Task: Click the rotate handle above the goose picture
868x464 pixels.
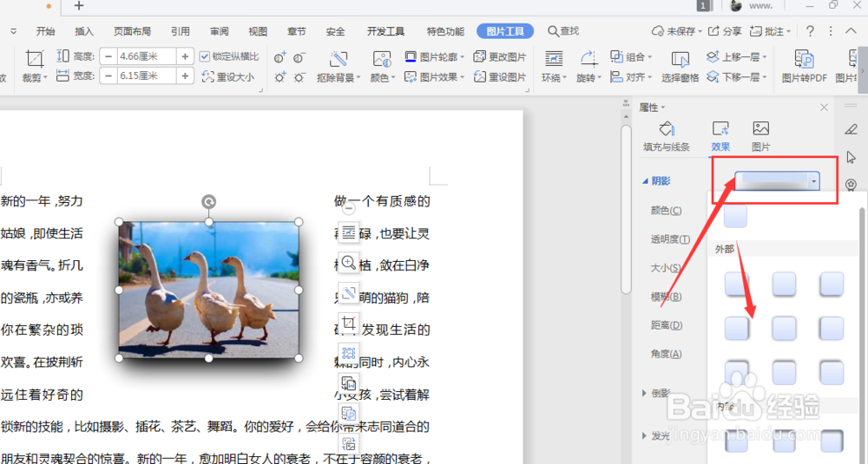Action: (208, 202)
